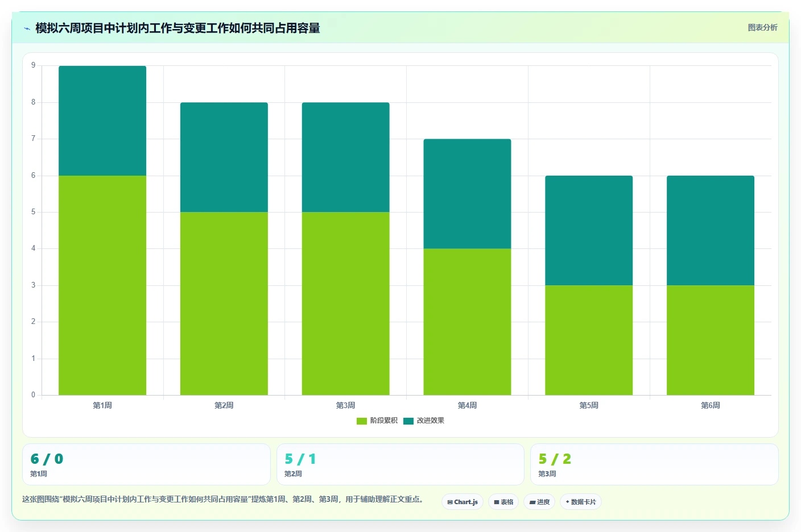Viewport: 801px width, 532px height.
Task: Select the 表格 tag chip
Action: pyautogui.click(x=503, y=502)
